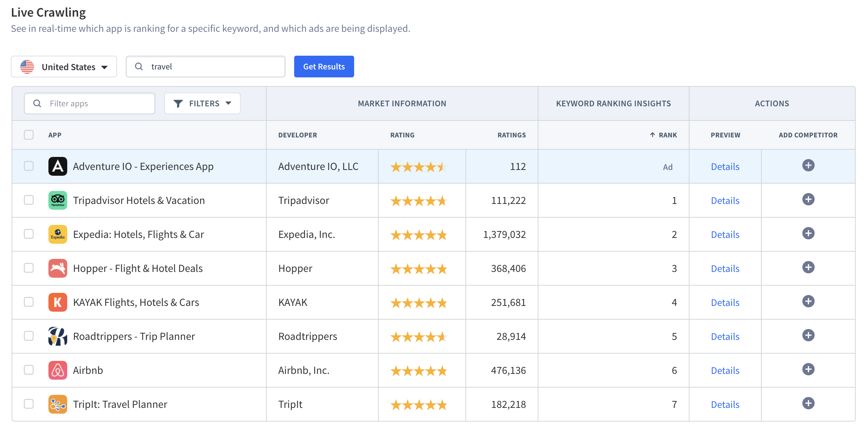Viewport: 868px width, 431px height.
Task: Check the Tripadvisor row checkbox
Action: click(x=29, y=200)
